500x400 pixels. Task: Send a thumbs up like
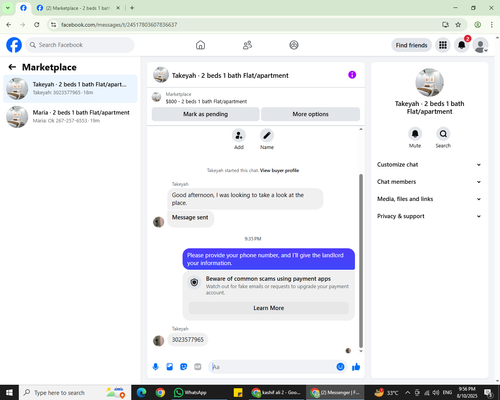click(x=356, y=367)
